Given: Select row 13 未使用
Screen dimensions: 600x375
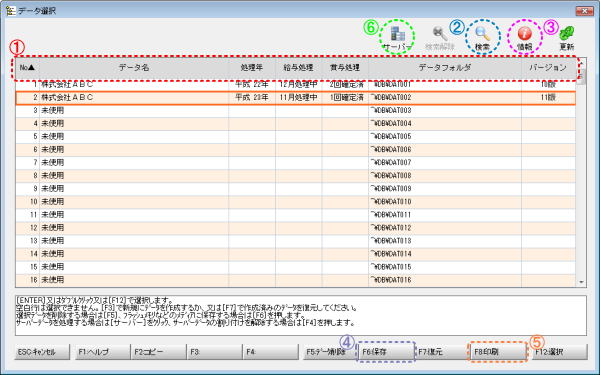Looking at the screenshot, I should [x=295, y=241].
